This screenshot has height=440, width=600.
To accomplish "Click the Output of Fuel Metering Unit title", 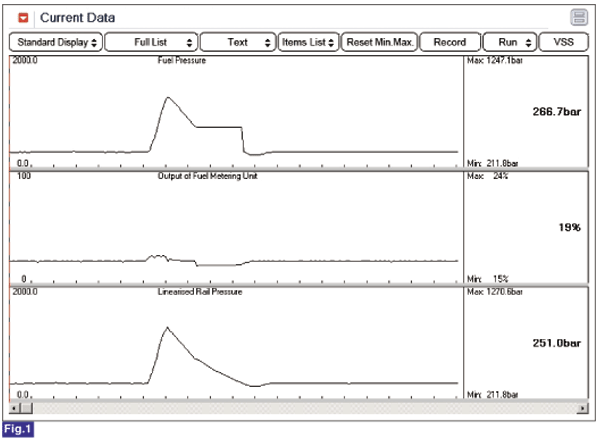I will point(207,176).
